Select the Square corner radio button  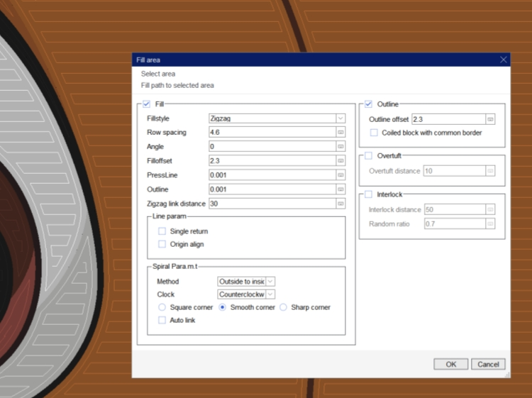coord(162,307)
